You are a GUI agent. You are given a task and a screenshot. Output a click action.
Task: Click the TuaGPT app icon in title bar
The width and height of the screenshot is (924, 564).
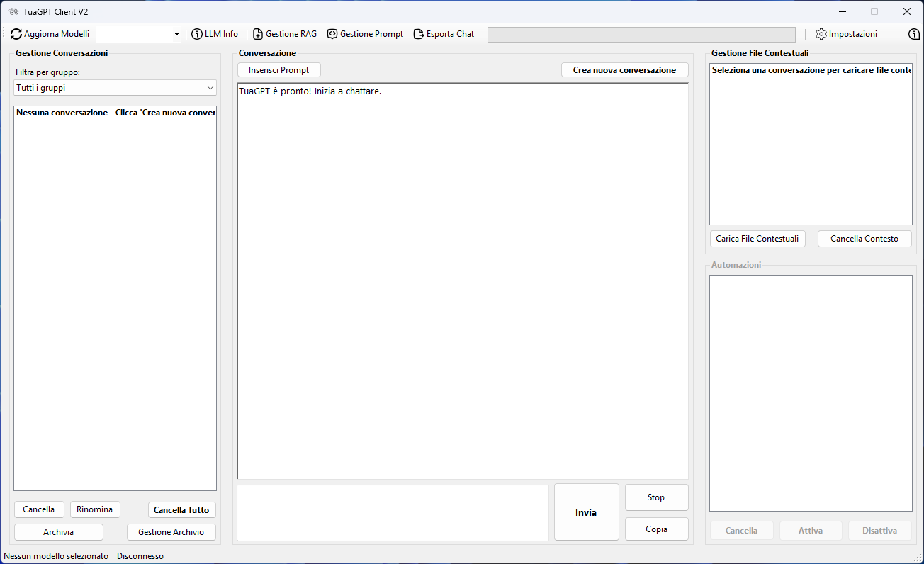[13, 11]
